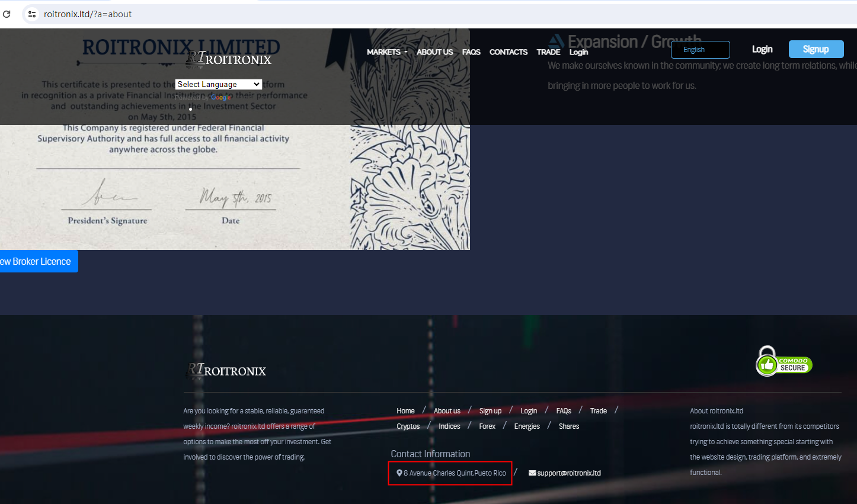Go to the Indices footer link

449,426
